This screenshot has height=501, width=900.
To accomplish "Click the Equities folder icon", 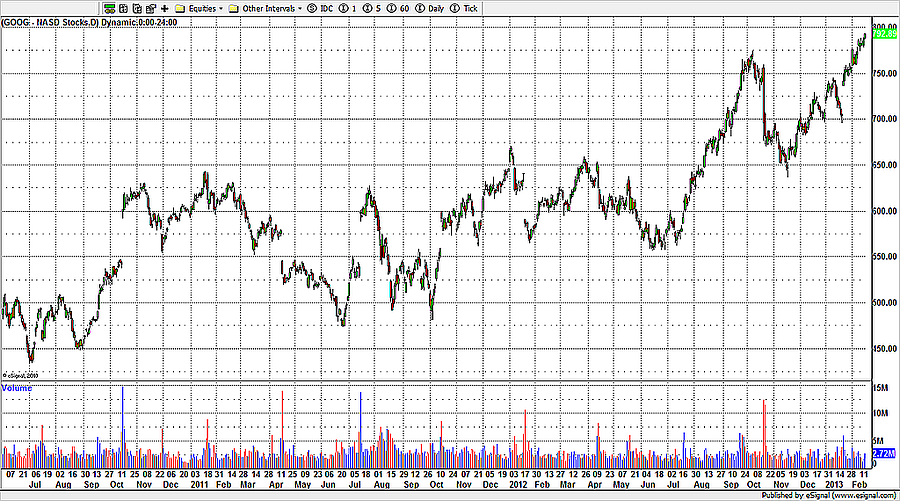I will tap(180, 8).
